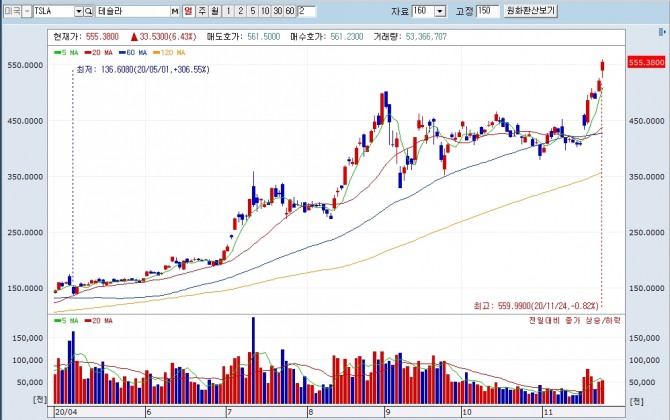
Task: Click the red 555.3800 current price marker
Action: click(x=648, y=62)
